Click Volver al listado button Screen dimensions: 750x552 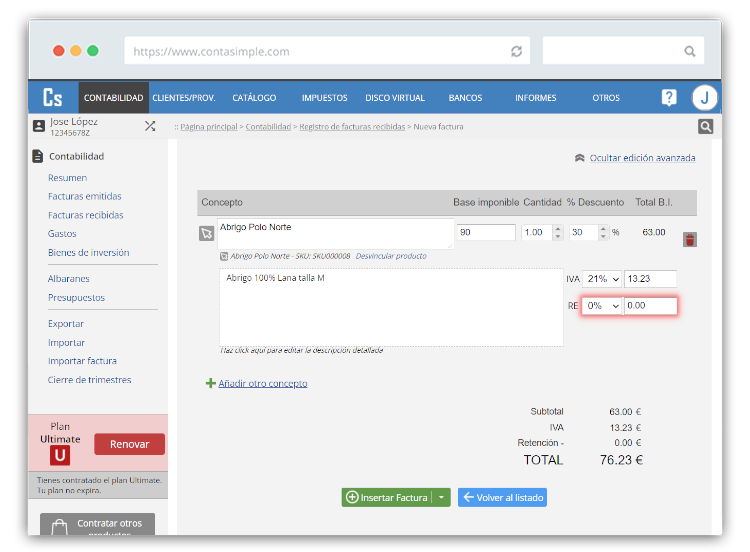point(502,498)
